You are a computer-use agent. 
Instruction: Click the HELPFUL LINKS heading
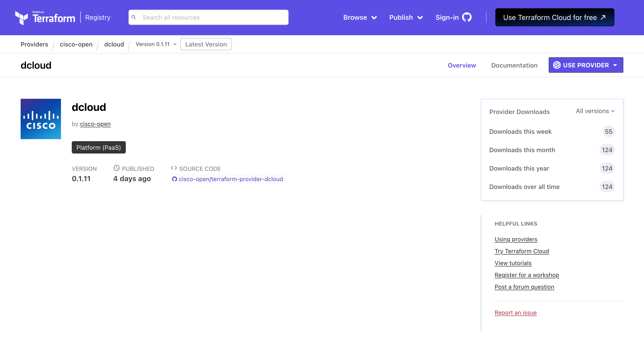(x=516, y=224)
